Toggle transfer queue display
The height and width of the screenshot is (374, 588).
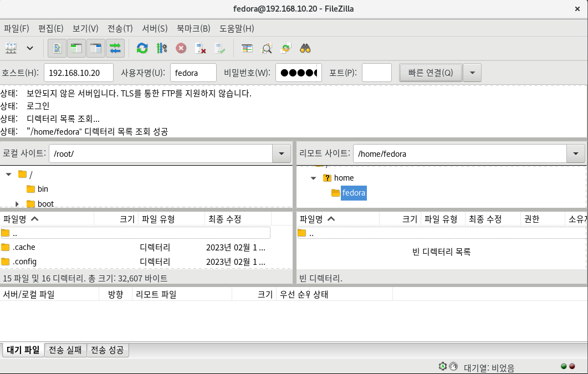[x=115, y=48]
